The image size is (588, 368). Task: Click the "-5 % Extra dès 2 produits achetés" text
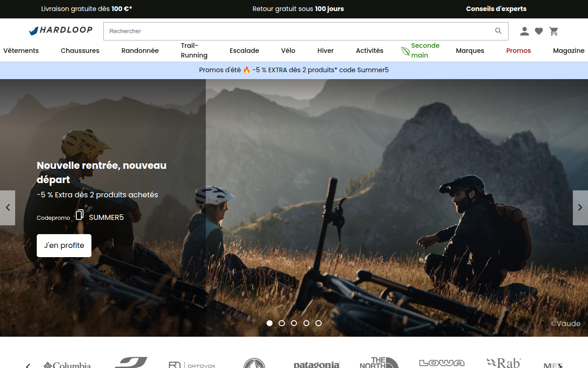[x=97, y=195]
